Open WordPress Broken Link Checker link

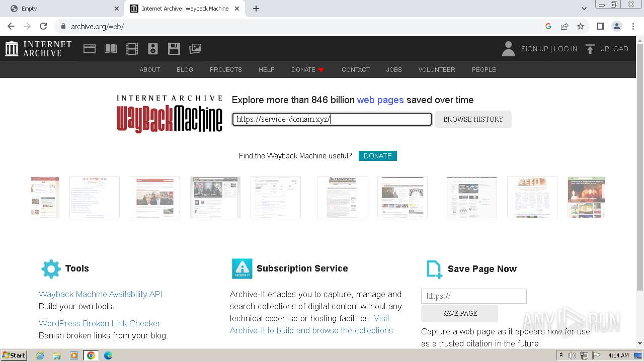[x=100, y=323]
